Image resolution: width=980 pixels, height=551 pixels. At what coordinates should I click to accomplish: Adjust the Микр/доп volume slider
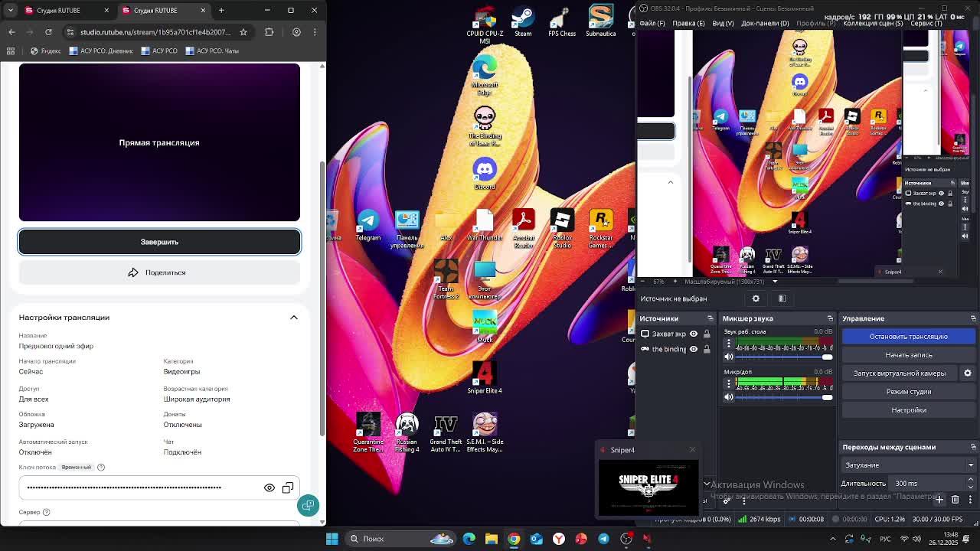(784, 396)
